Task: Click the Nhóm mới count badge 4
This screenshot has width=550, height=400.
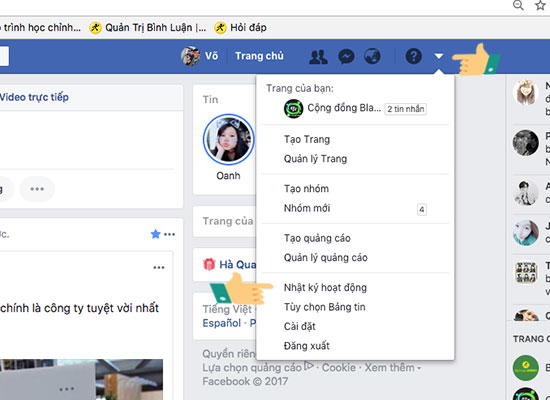Action: (x=422, y=209)
